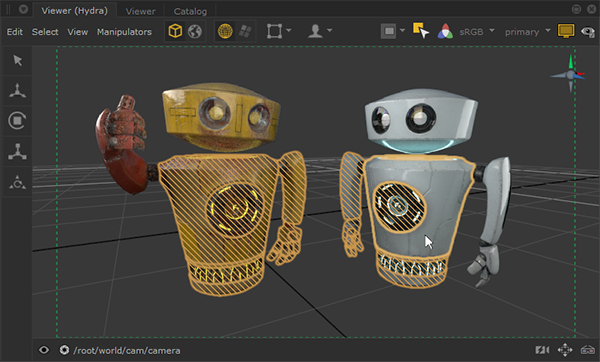
Task: Click the yellow cube object-selection icon
Action: click(175, 31)
